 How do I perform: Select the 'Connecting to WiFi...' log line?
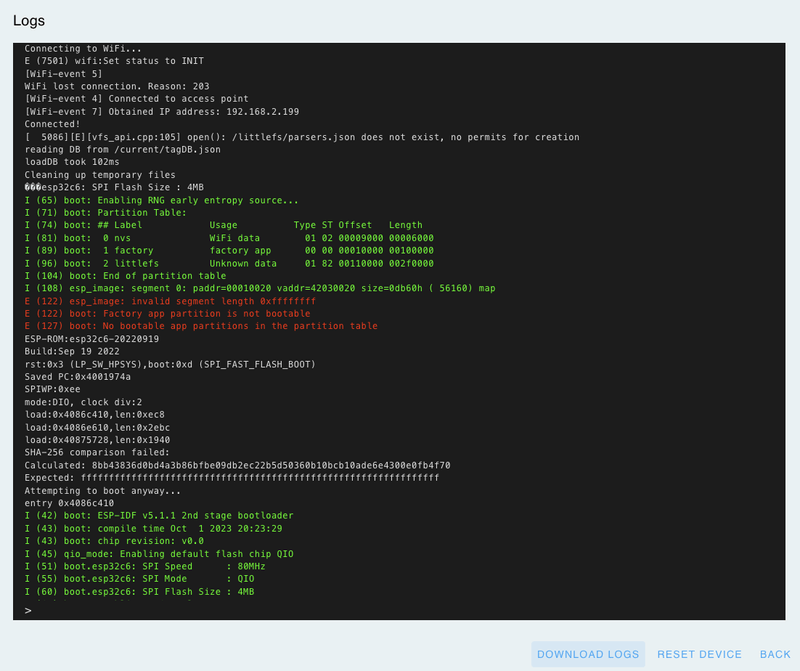83,48
